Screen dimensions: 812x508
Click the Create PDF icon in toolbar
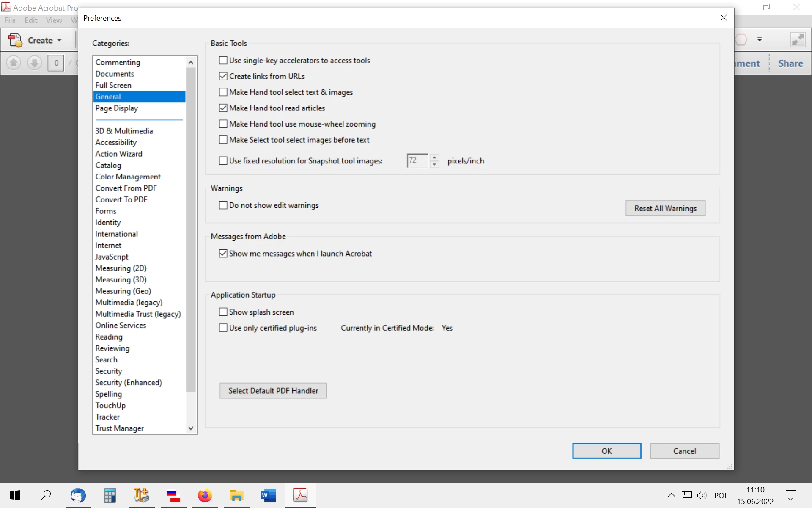coord(16,40)
